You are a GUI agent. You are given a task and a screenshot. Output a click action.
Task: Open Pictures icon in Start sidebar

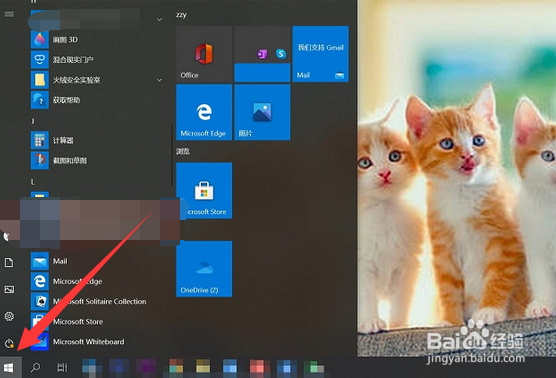pos(9,289)
